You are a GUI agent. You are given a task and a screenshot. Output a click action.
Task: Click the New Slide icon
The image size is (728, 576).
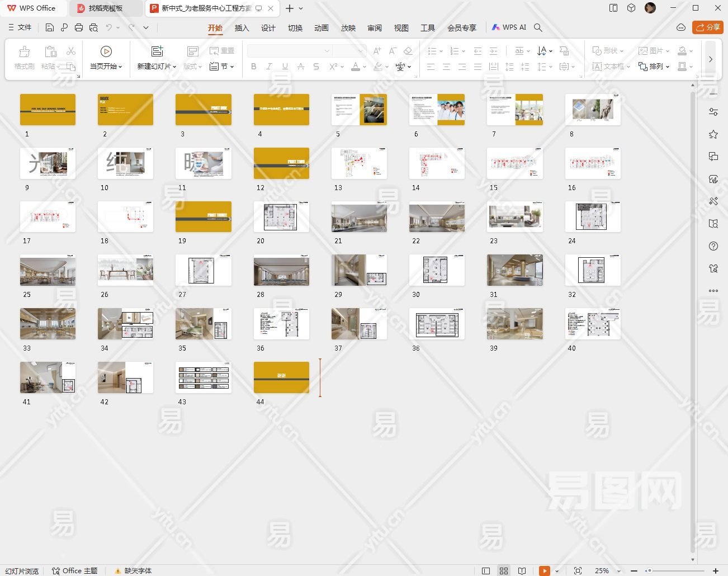[157, 51]
